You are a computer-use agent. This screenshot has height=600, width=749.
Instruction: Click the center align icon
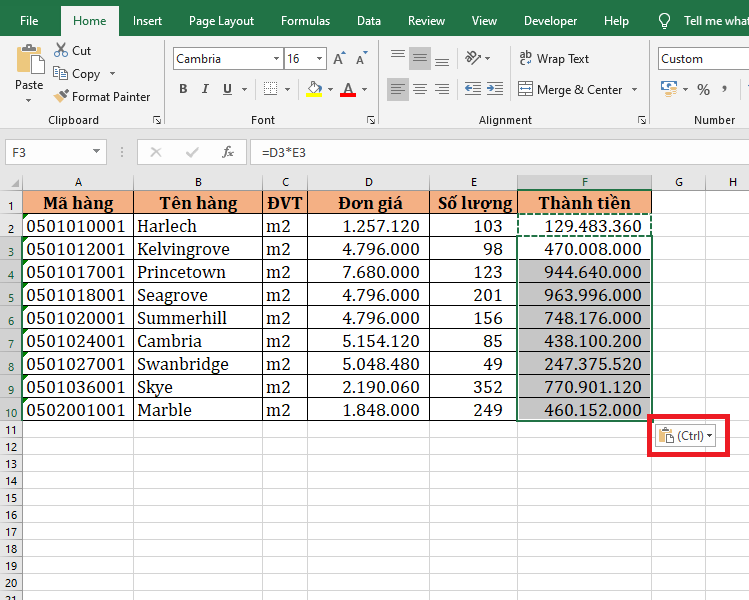420,90
